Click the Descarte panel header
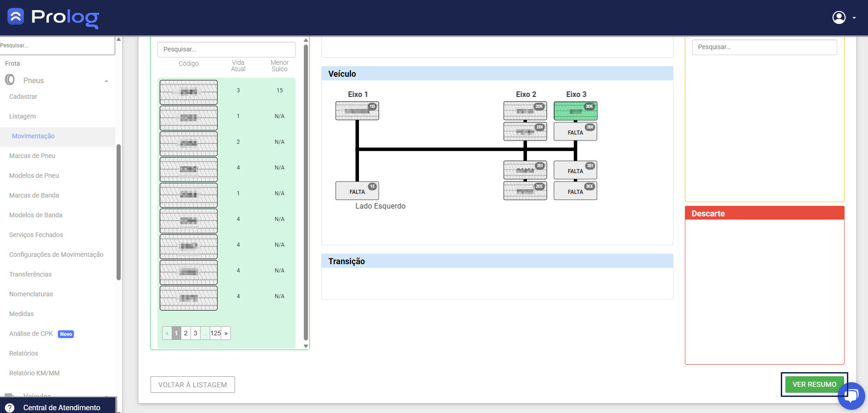The height and width of the screenshot is (413, 868). pyautogui.click(x=764, y=213)
